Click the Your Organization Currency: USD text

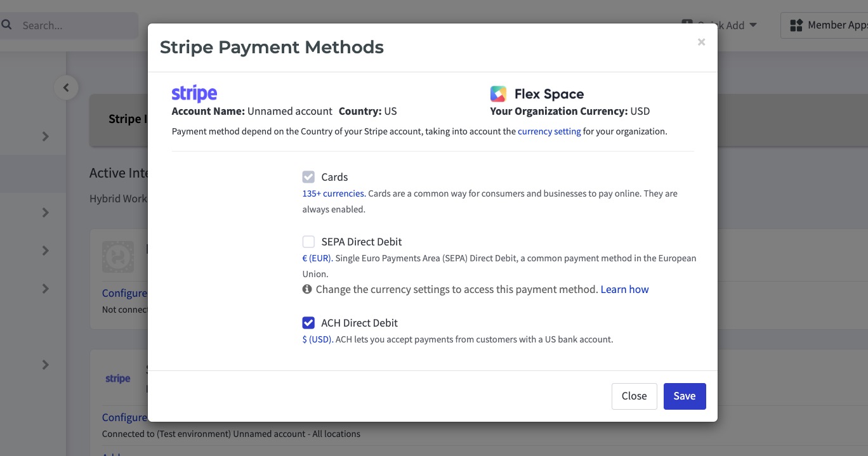pyautogui.click(x=570, y=111)
